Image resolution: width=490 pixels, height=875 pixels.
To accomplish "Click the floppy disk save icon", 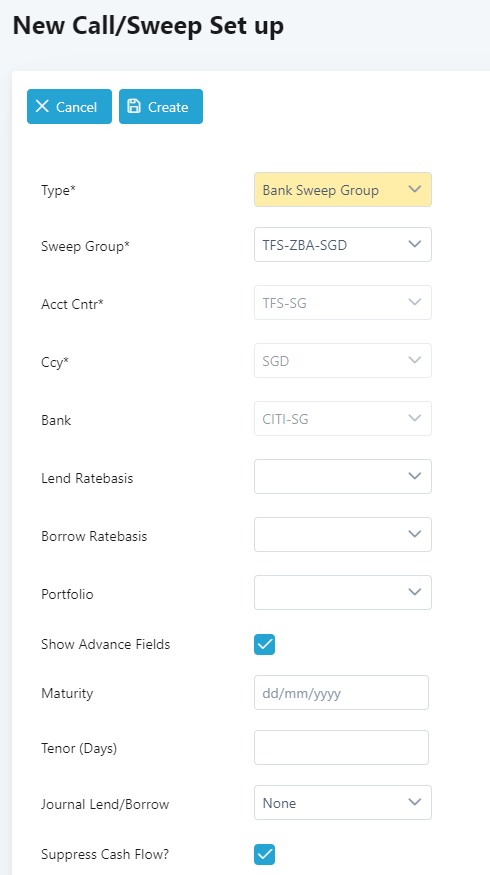I will point(134,106).
